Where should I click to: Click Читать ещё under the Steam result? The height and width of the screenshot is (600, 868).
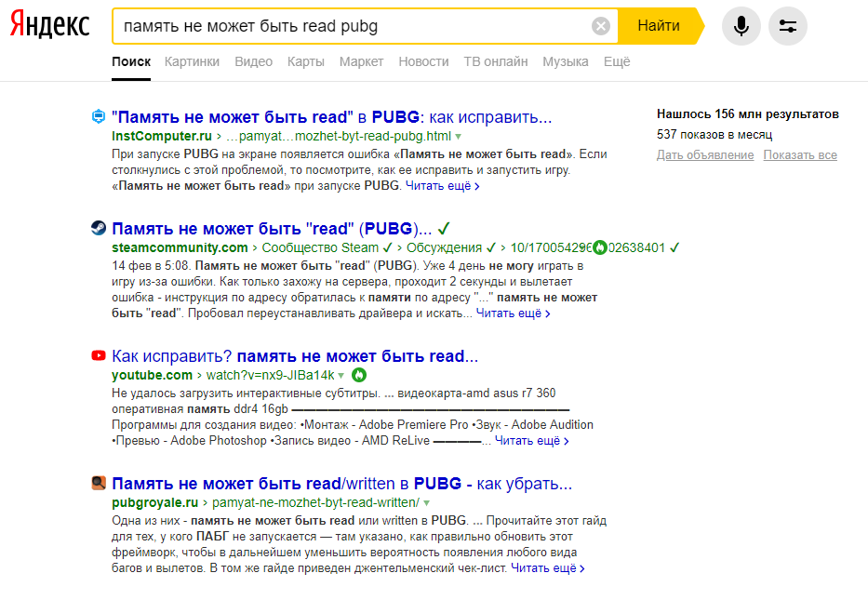[x=513, y=313]
